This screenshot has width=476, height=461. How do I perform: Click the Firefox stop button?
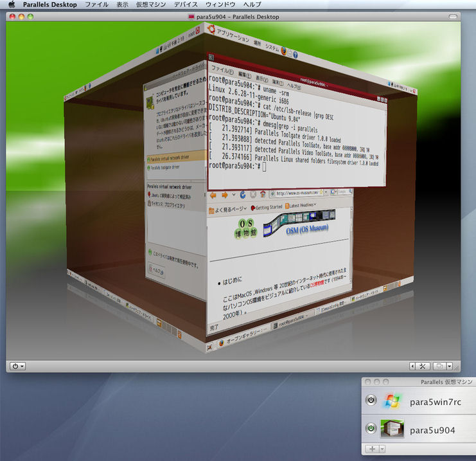[253, 194]
